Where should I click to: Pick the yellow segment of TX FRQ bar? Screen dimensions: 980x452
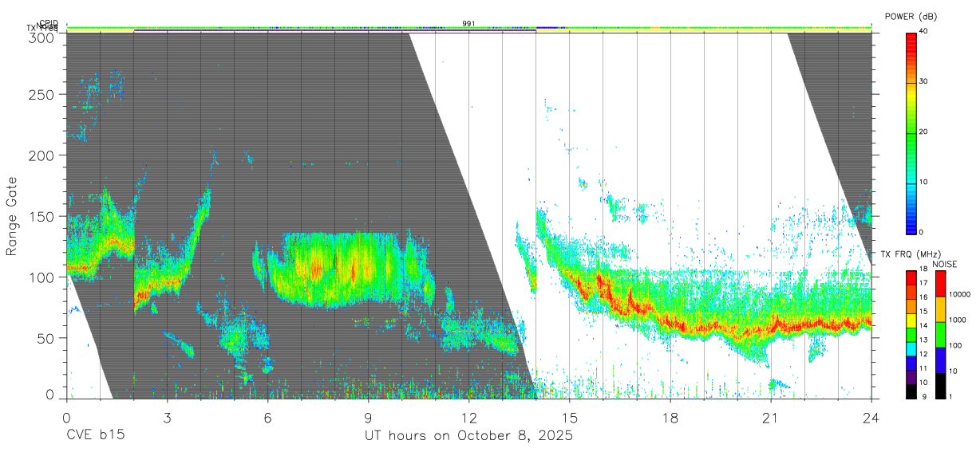click(911, 319)
